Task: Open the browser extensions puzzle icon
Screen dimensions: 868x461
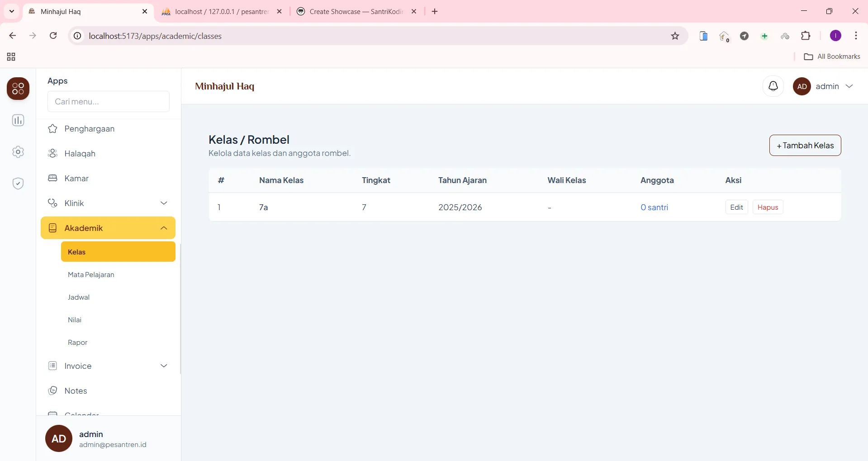Action: tap(806, 36)
